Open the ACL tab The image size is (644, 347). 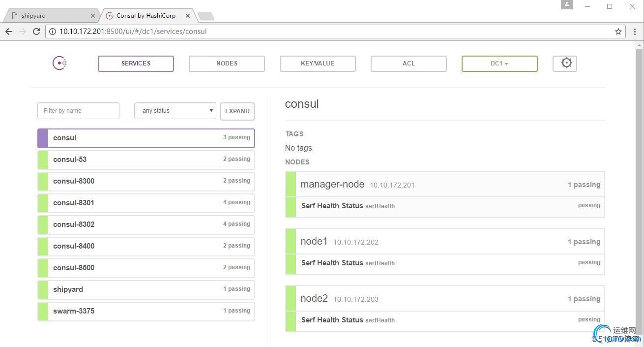tap(409, 63)
